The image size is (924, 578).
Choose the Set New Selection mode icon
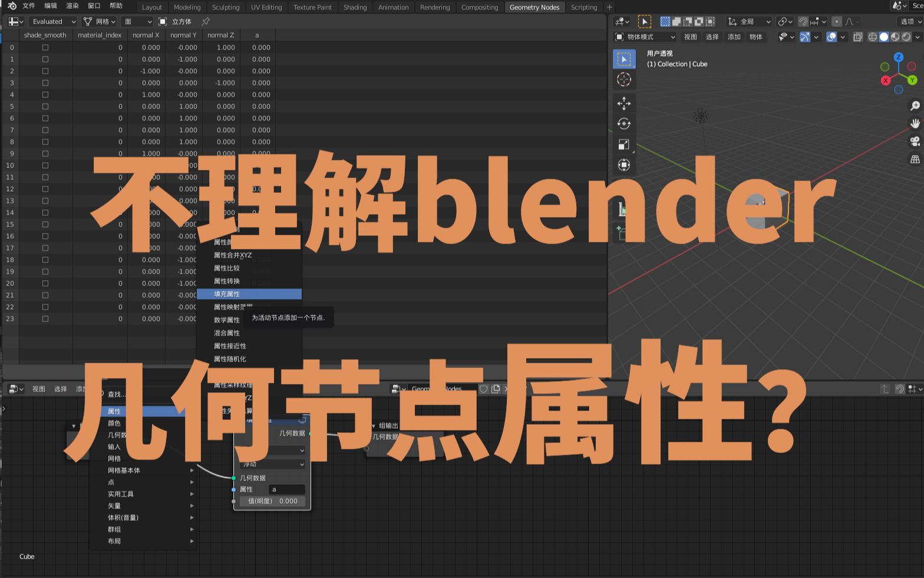coord(665,21)
